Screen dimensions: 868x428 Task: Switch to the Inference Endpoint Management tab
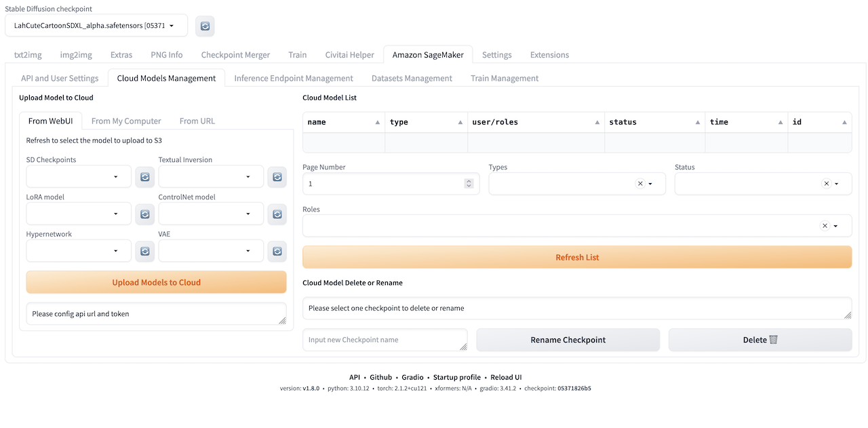pos(293,78)
